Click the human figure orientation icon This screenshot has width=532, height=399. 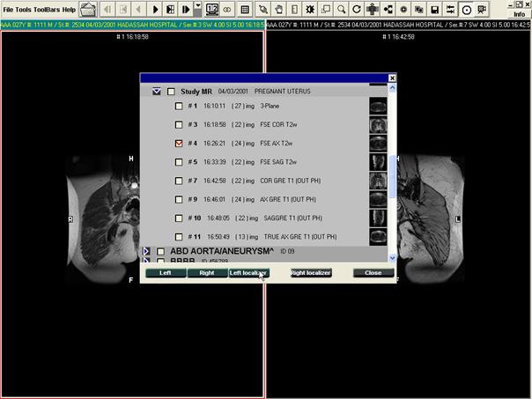point(373,10)
